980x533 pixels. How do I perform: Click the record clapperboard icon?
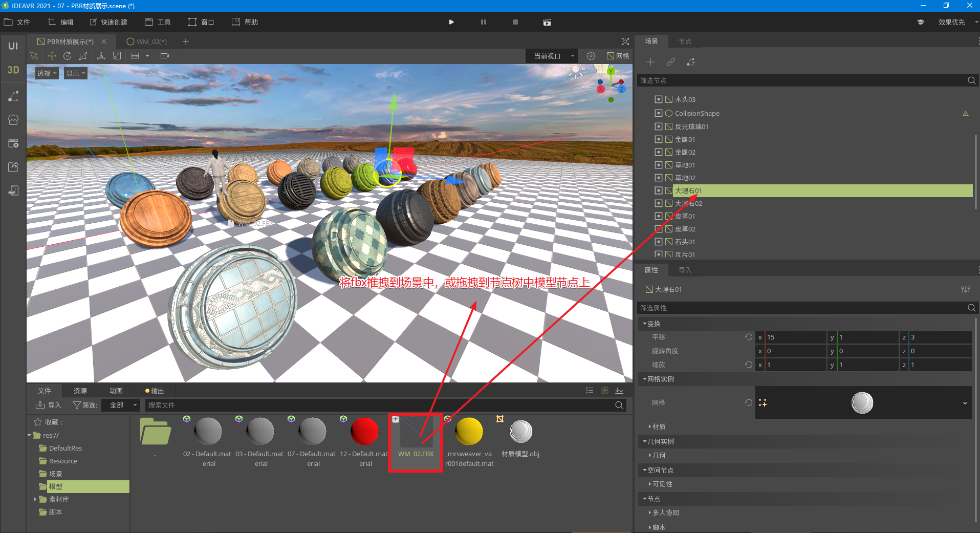(x=547, y=22)
